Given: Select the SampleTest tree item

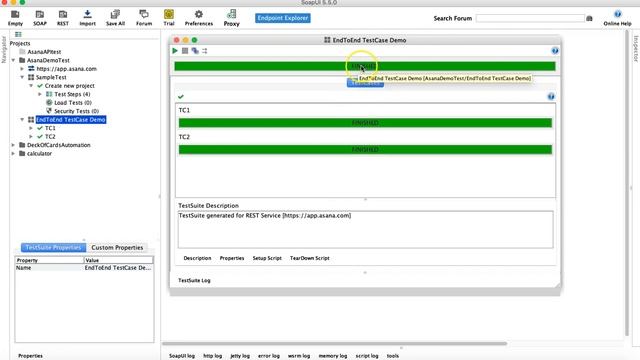Looking at the screenshot, I should [x=51, y=77].
